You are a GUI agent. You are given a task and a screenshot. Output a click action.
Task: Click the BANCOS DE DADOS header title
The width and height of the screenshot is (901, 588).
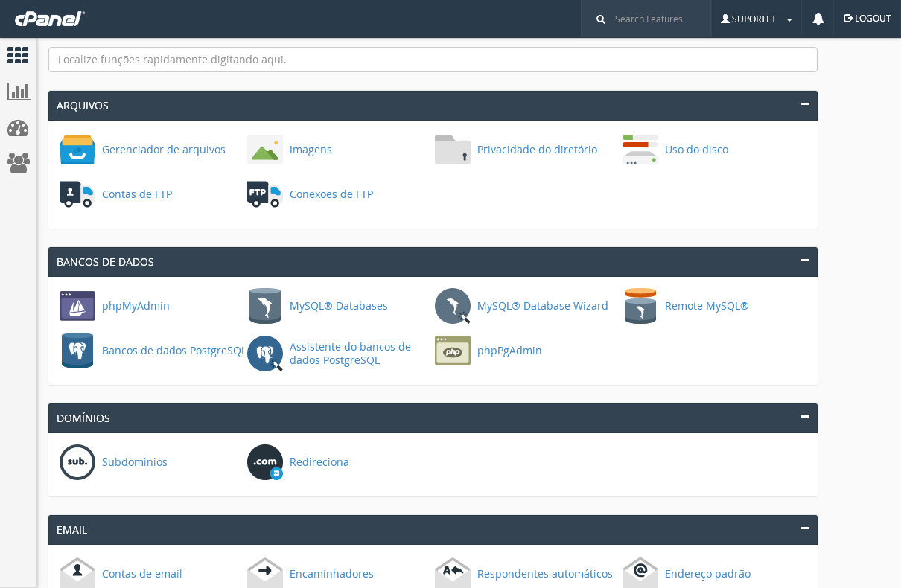pyautogui.click(x=105, y=262)
